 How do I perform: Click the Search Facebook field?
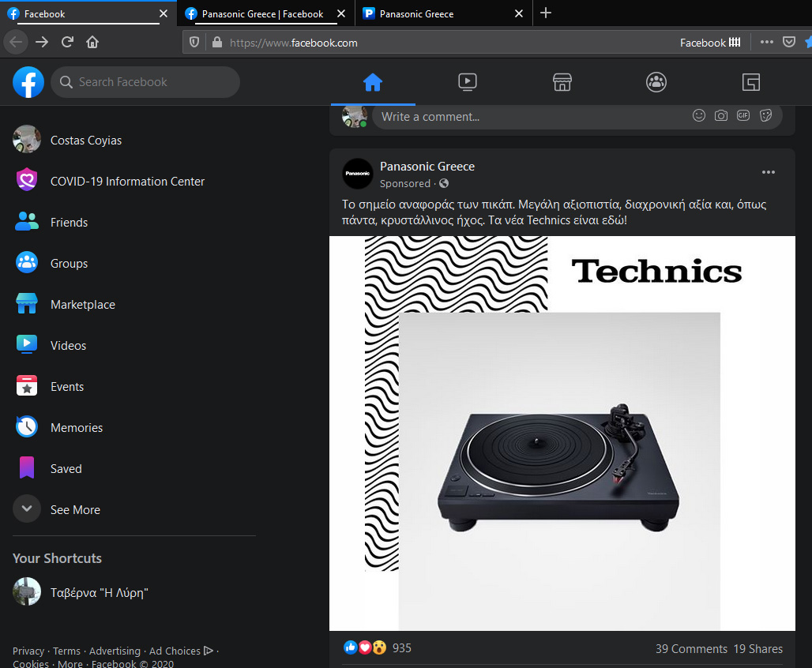click(145, 82)
